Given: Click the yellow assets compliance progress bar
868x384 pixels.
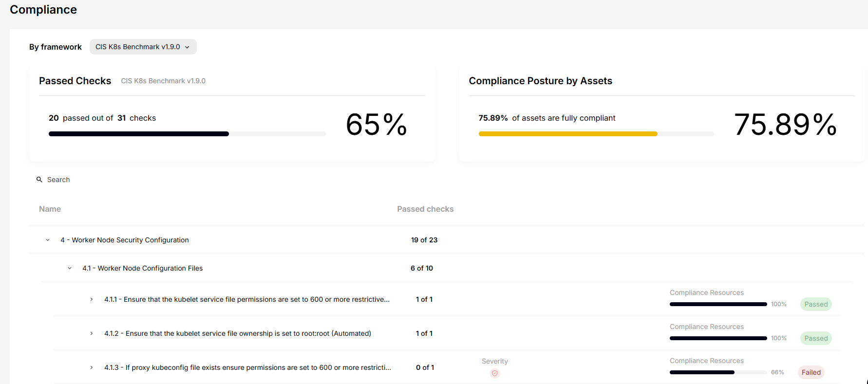Looking at the screenshot, I should coord(567,134).
